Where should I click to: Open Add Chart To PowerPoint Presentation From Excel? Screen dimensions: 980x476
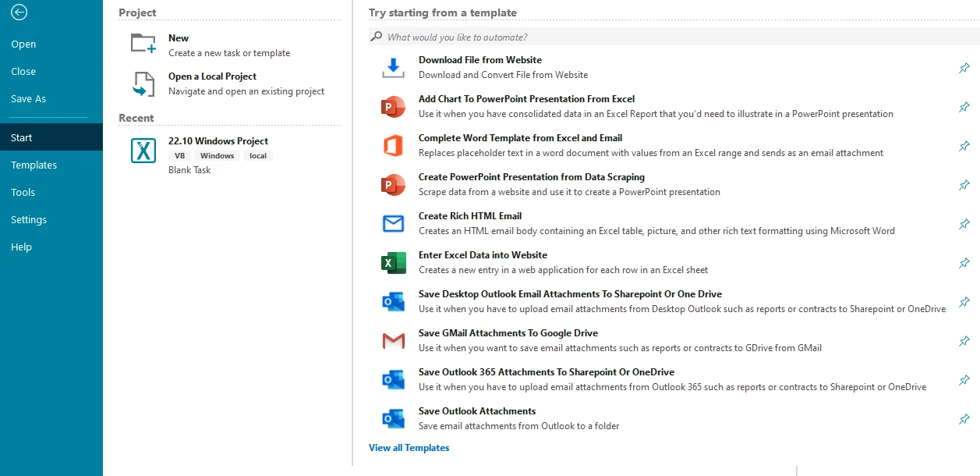(527, 98)
